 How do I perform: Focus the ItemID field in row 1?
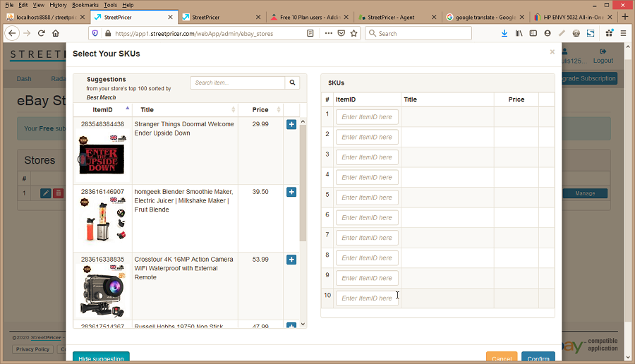pyautogui.click(x=367, y=117)
